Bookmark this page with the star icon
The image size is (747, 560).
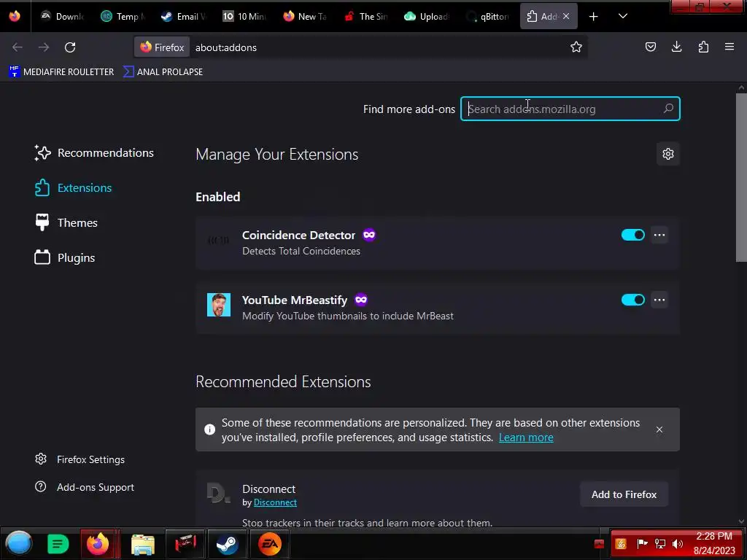click(576, 47)
